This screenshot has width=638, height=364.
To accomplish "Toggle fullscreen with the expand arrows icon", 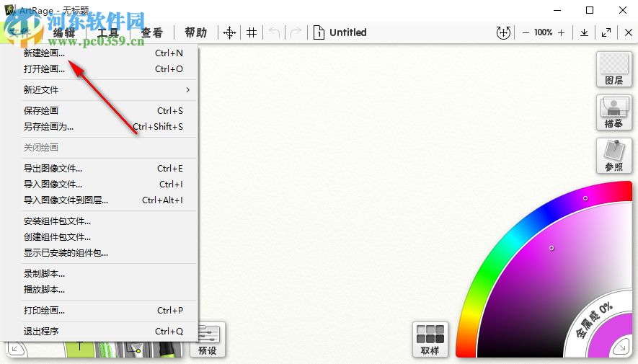I will (x=606, y=32).
